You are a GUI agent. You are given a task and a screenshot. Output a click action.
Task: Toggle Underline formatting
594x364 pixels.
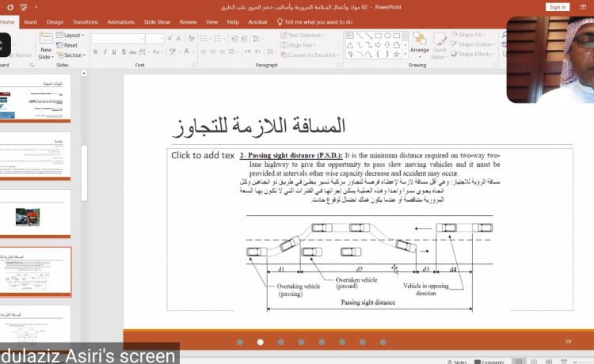tap(114, 52)
